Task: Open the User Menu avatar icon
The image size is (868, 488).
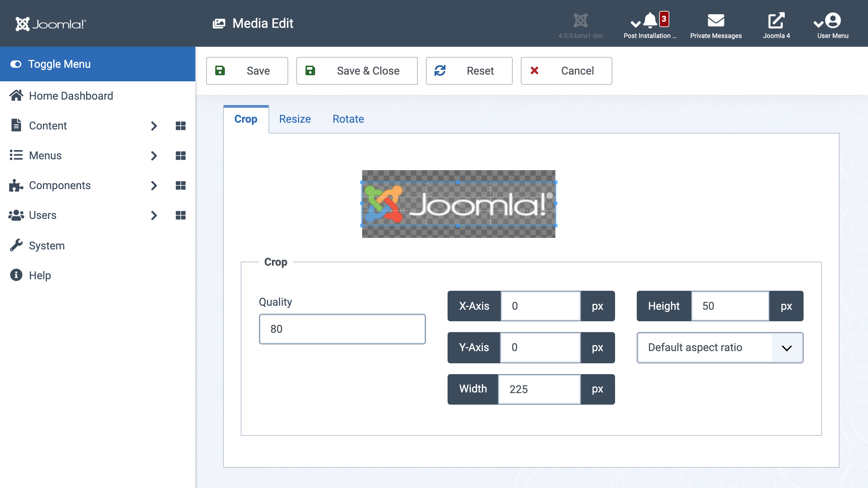Action: point(833,21)
